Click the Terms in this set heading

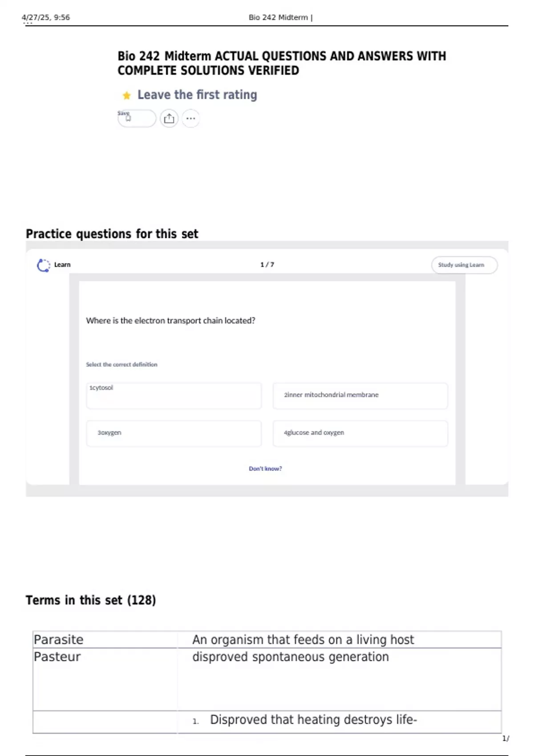(x=91, y=600)
